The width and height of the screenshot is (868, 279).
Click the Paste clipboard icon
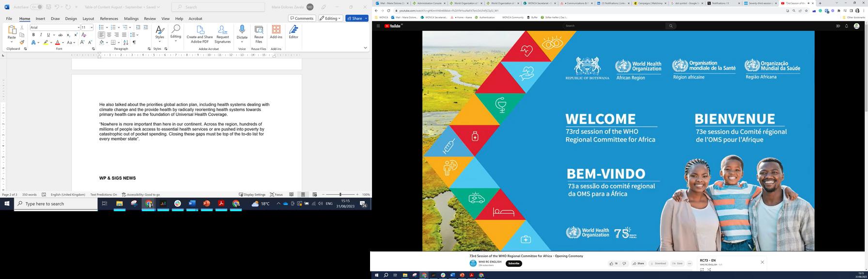(x=12, y=31)
